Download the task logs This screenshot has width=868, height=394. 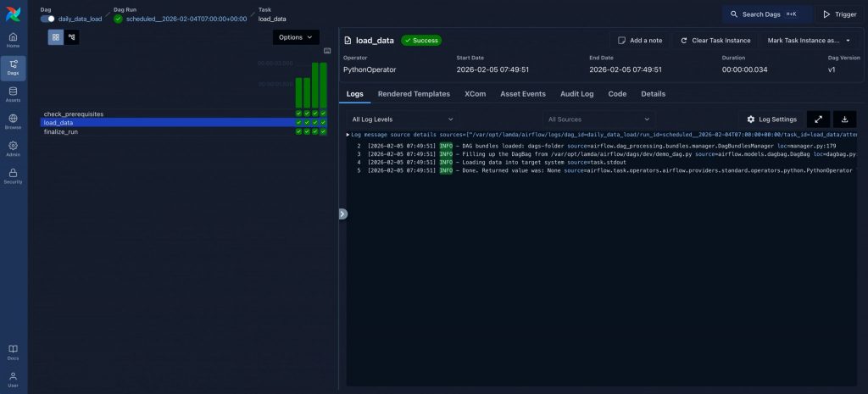[x=845, y=119]
